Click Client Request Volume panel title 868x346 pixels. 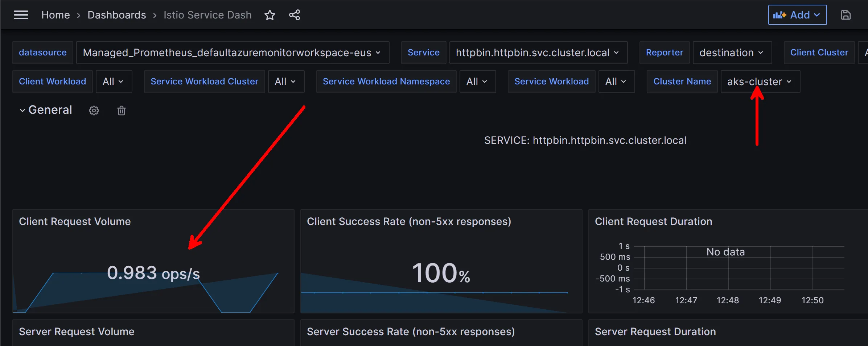(x=75, y=221)
